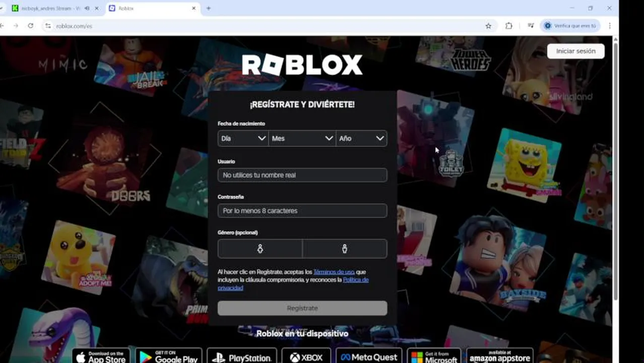Screen dimensions: 644x363
Task: Open the Política de privacidad link
Action: click(355, 280)
